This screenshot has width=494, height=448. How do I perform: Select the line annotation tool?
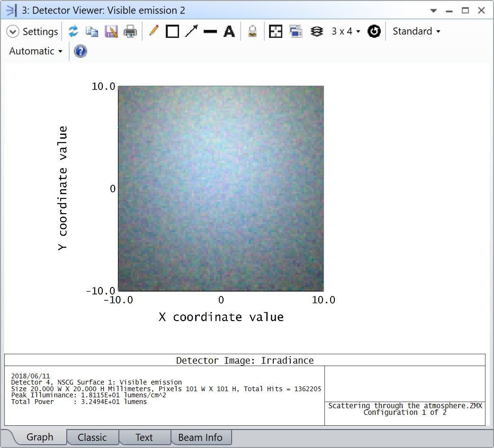[x=210, y=31]
